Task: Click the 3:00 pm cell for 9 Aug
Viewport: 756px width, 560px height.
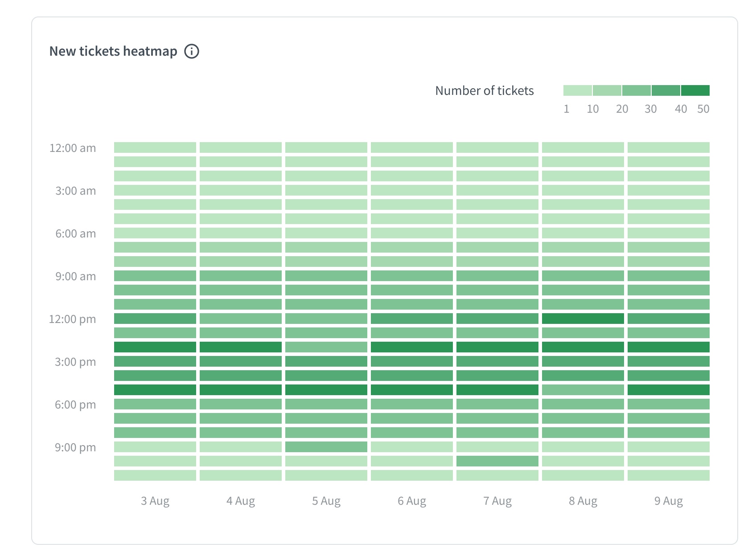Action: [x=668, y=361]
